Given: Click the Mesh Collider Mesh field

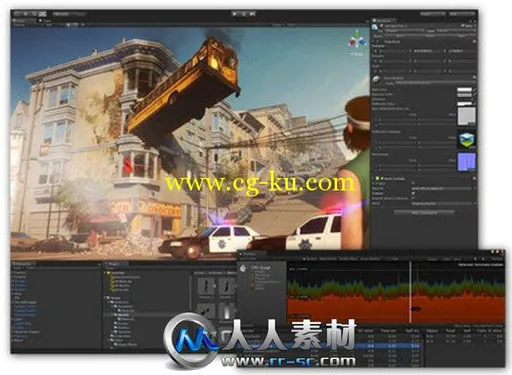Looking at the screenshot, I should pos(443,203).
